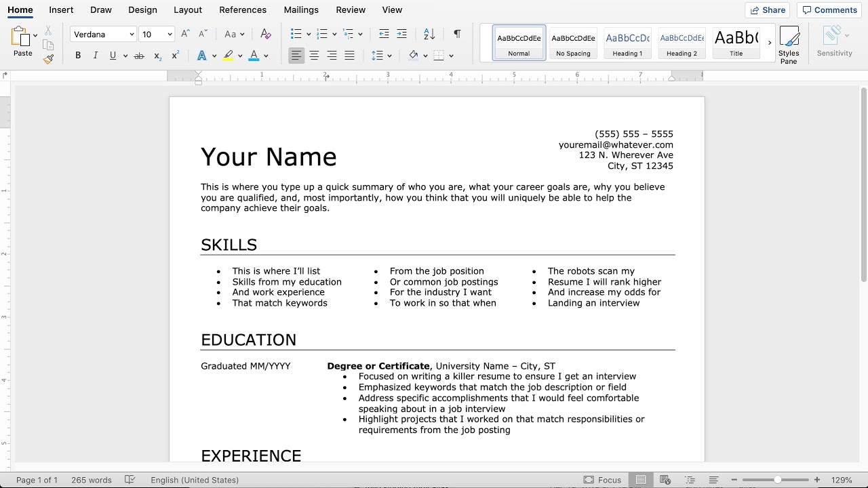Expand numbered list options arrow
This screenshot has height=488, width=868.
[x=334, y=34]
